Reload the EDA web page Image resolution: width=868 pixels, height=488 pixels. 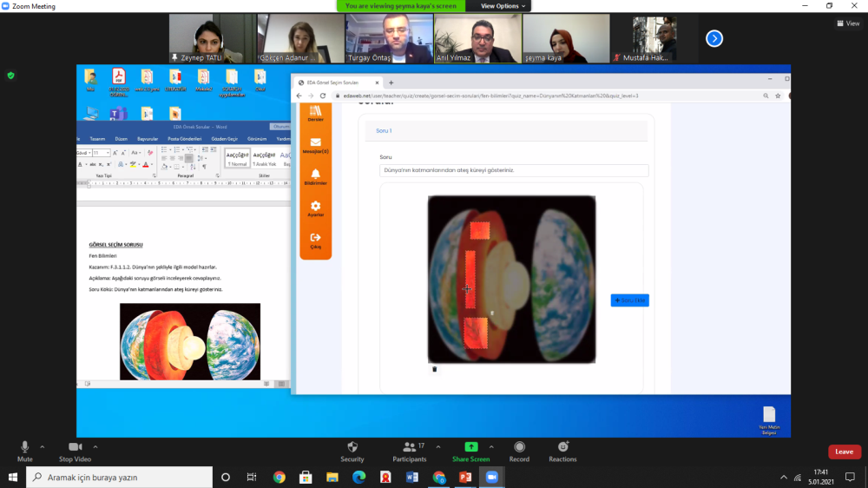coord(323,96)
